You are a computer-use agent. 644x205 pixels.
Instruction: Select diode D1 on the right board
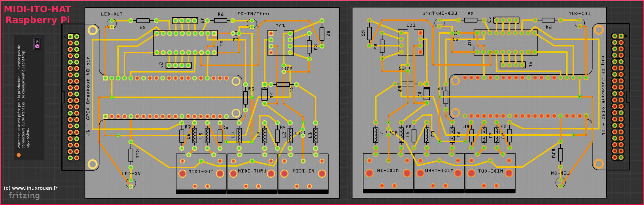(x=427, y=93)
